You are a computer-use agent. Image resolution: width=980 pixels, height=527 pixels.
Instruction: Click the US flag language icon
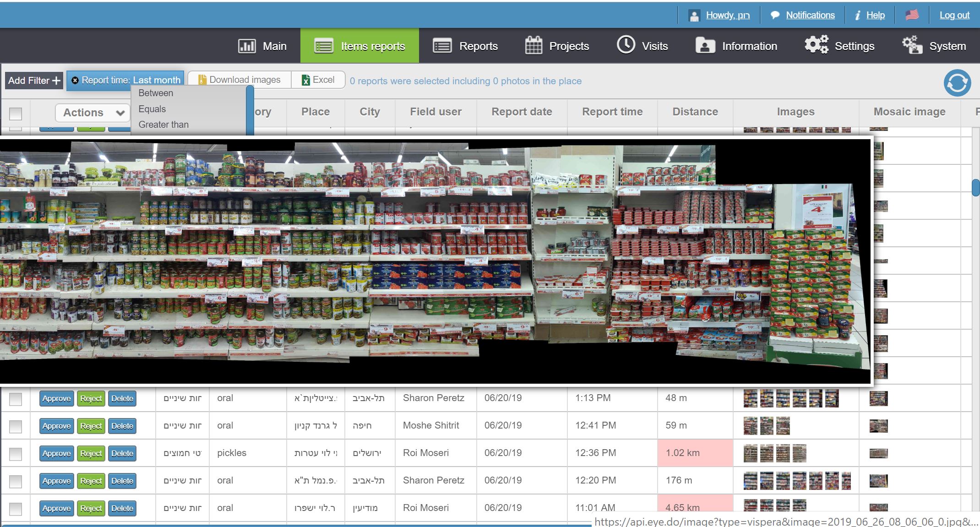pos(911,15)
